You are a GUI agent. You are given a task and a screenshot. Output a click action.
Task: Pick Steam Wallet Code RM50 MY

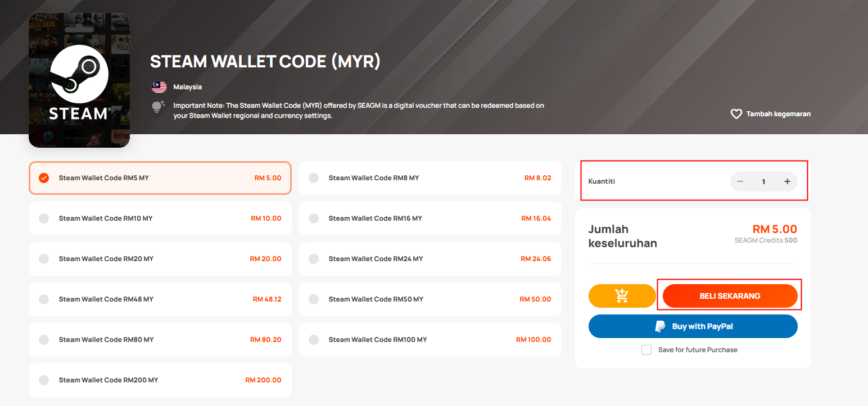430,299
